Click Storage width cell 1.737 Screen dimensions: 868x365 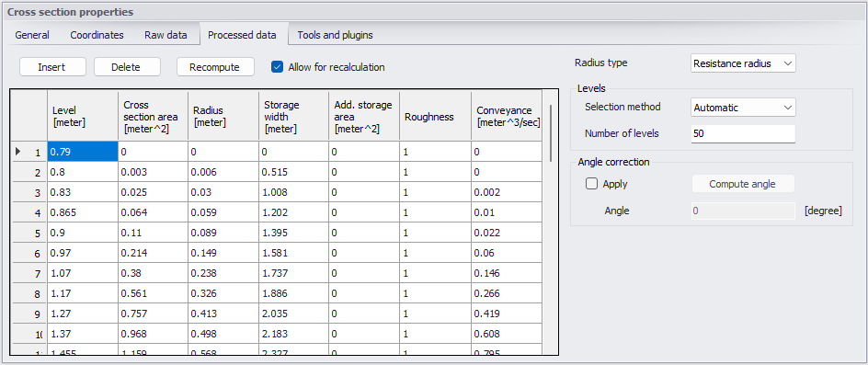tap(293, 274)
